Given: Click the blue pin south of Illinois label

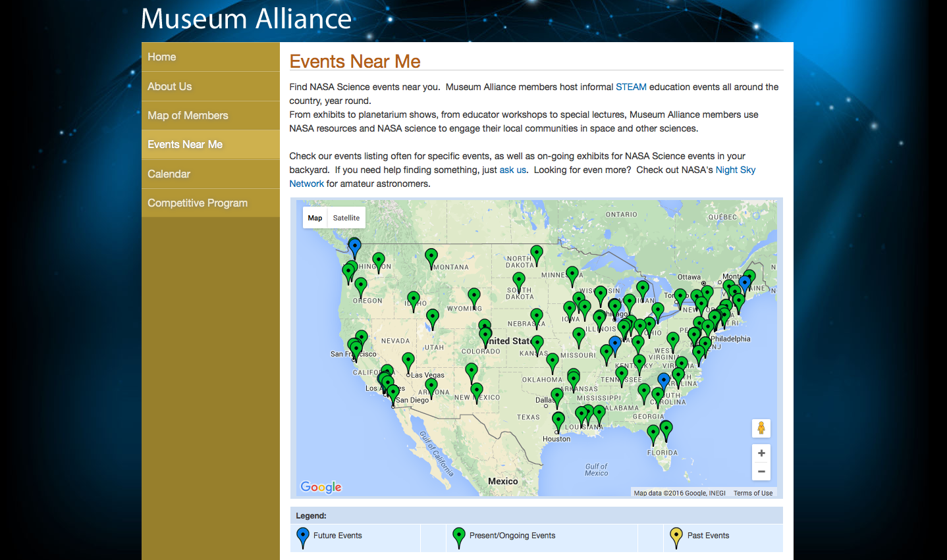Looking at the screenshot, I should point(615,346).
